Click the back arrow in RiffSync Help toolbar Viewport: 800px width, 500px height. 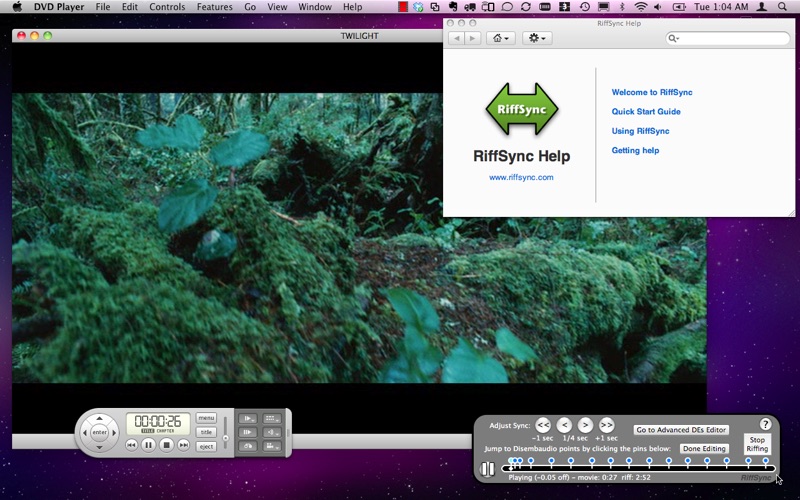point(457,38)
